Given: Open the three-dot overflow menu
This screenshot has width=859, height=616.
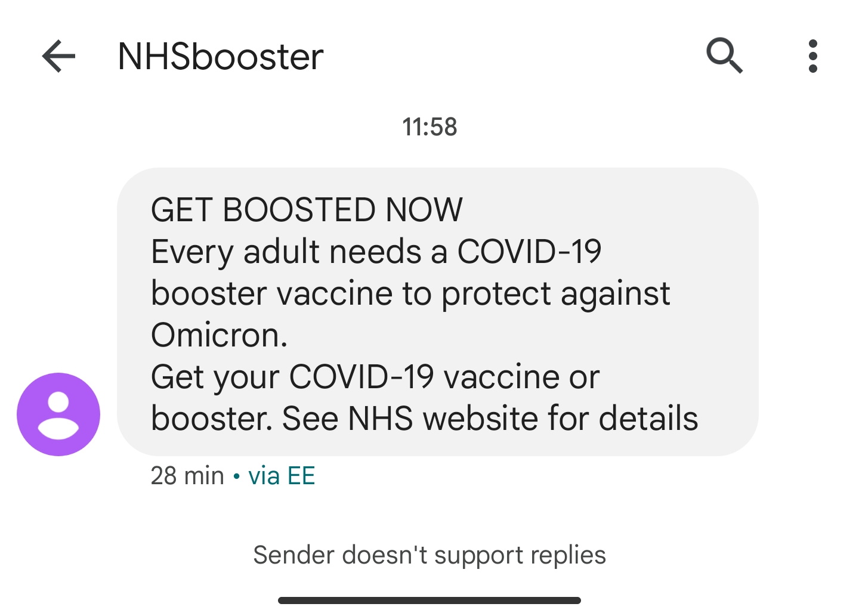Looking at the screenshot, I should tap(812, 57).
